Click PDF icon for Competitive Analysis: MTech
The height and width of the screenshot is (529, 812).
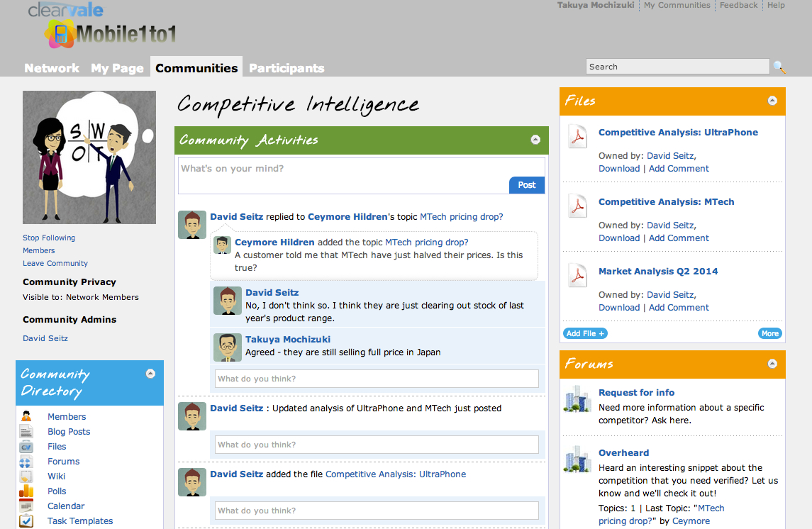(577, 206)
